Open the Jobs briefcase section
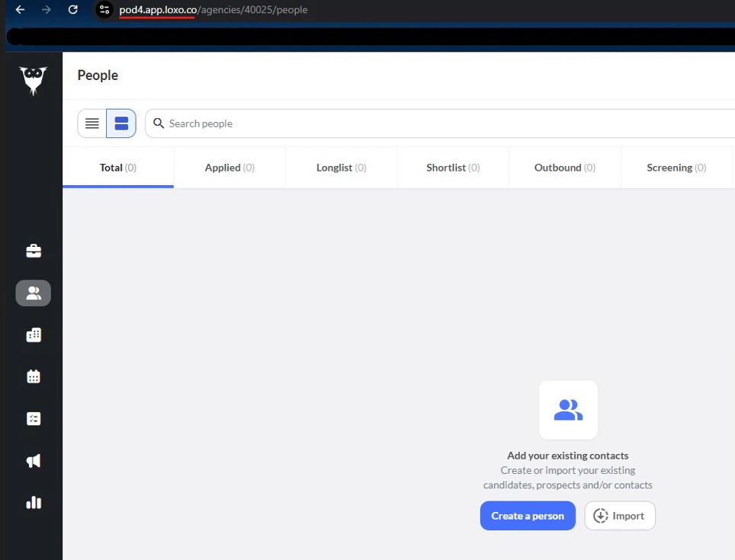This screenshot has height=560, width=735. pos(32,251)
